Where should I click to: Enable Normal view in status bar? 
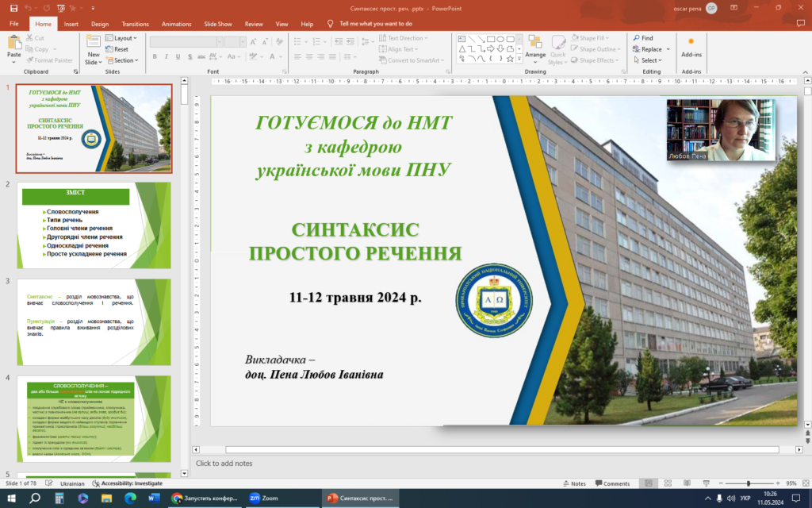(x=648, y=483)
